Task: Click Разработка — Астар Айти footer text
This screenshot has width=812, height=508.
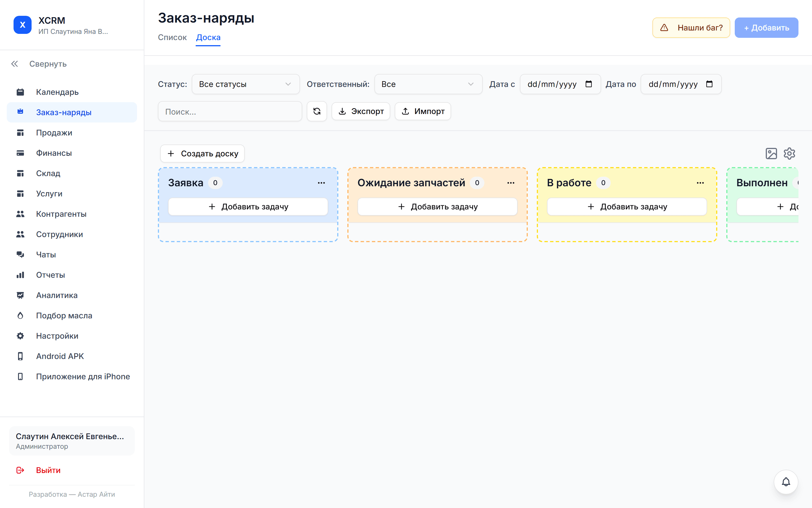Action: [72, 494]
